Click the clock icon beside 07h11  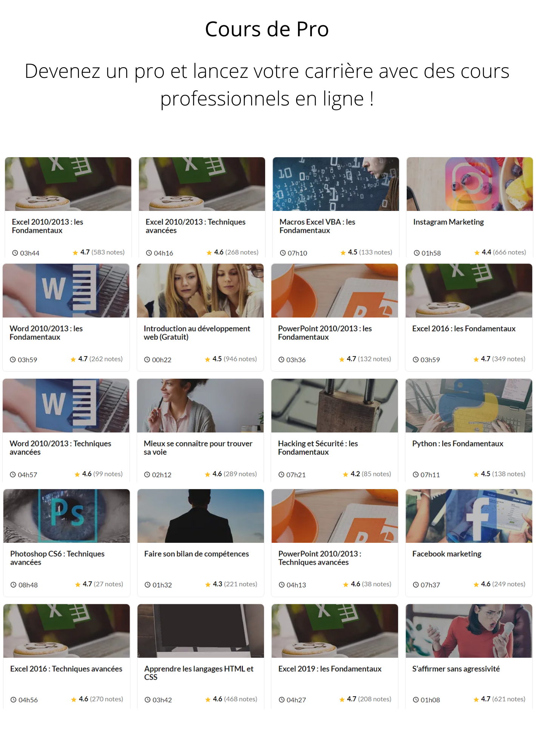click(x=416, y=474)
